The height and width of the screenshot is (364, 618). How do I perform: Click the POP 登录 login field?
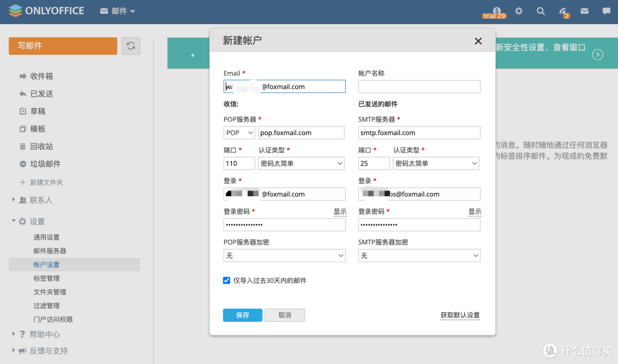coord(284,194)
